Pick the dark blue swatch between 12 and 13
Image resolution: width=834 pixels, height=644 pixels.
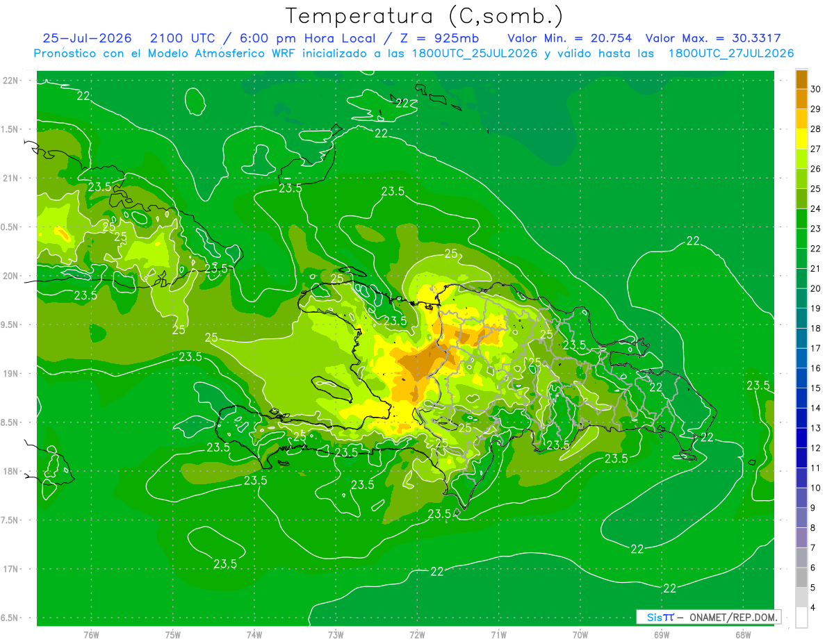pyautogui.click(x=801, y=438)
